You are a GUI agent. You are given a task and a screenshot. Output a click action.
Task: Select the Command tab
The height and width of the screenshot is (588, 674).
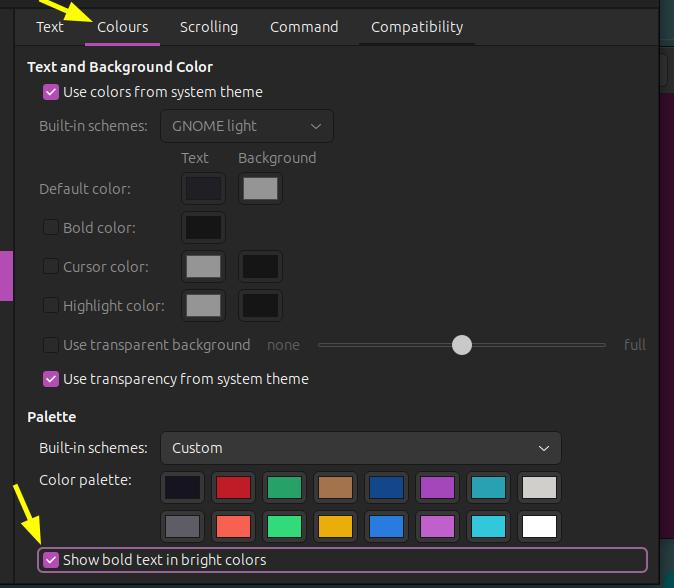(x=304, y=27)
